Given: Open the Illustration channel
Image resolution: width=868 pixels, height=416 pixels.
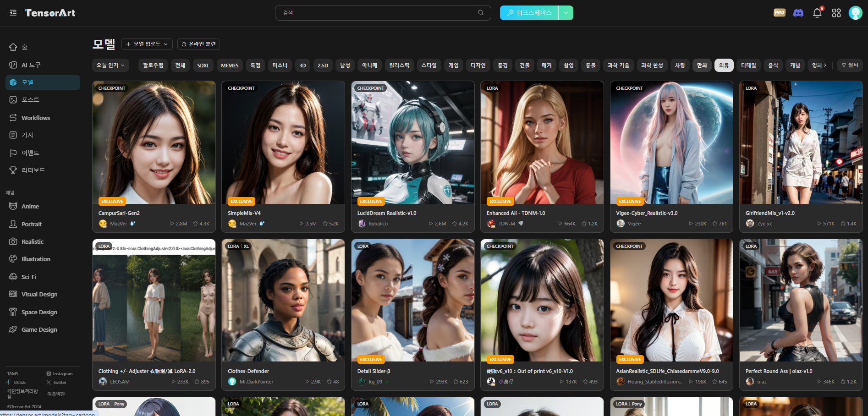Looking at the screenshot, I should point(43,259).
